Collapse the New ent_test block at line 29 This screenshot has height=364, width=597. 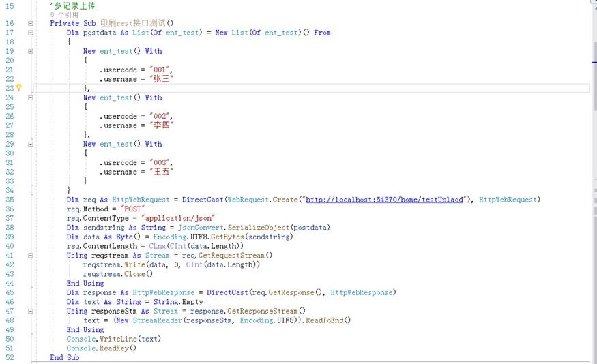tap(31, 144)
